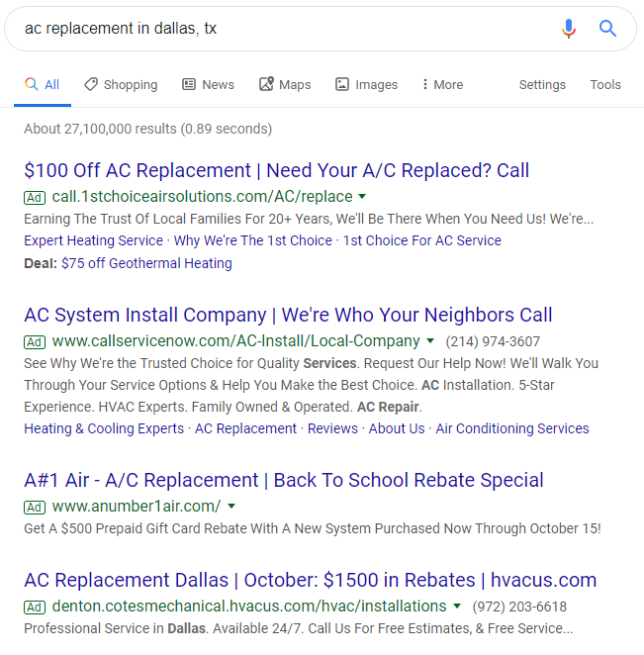This screenshot has height=655, width=644.
Task: Expand the callservicenow ad dropdown arrow
Action: [x=430, y=341]
